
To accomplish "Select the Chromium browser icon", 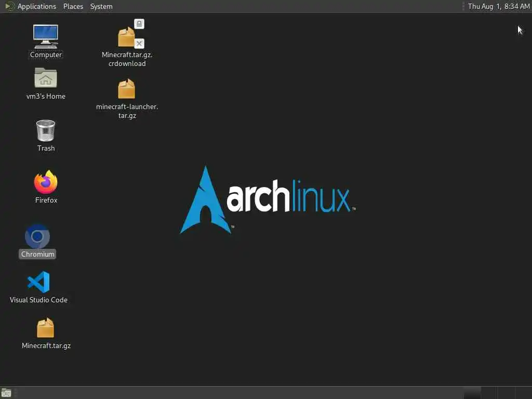I will [37, 241].
